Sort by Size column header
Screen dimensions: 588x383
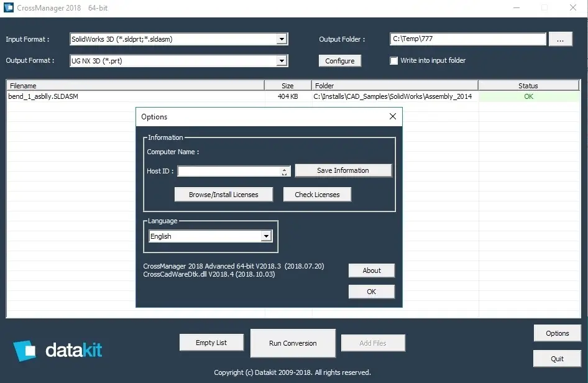288,86
